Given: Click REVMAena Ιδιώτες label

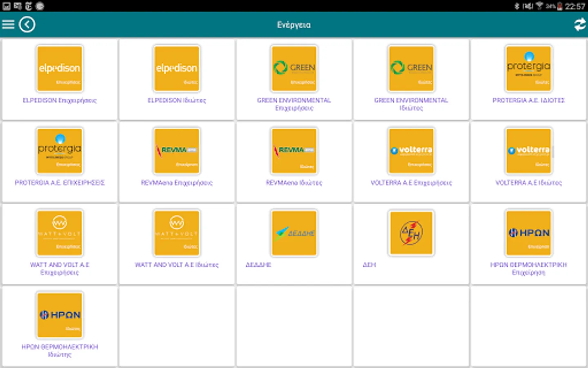Looking at the screenshot, I should click(x=294, y=183).
